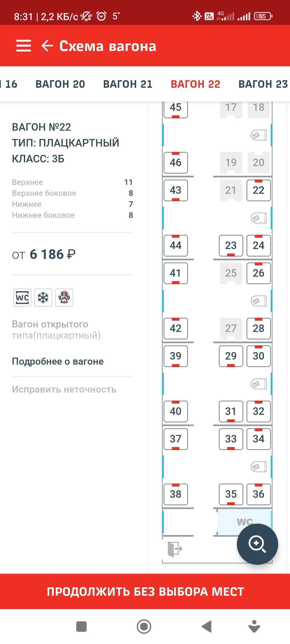Tap Исправить неточность link
This screenshot has width=290, height=644.
(64, 389)
